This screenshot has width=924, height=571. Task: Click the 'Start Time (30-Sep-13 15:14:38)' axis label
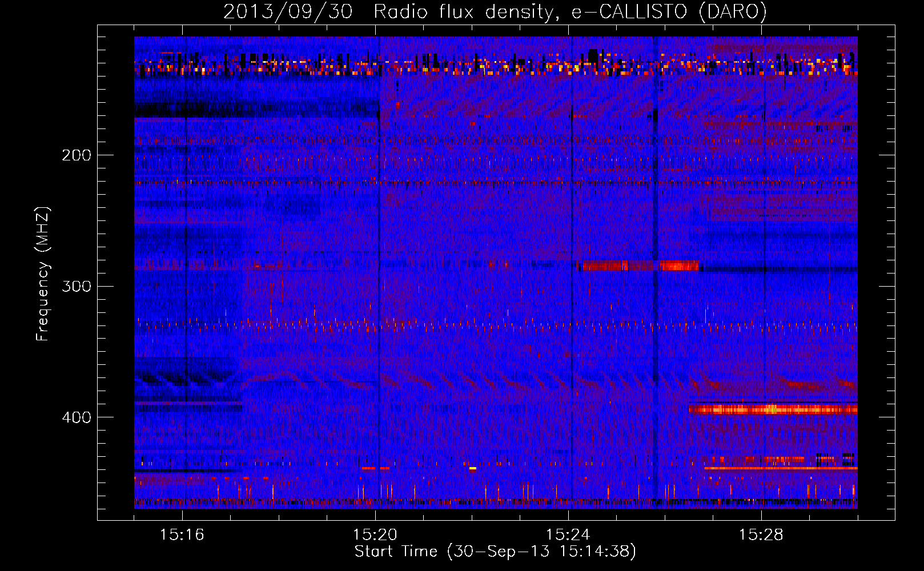[495, 552]
